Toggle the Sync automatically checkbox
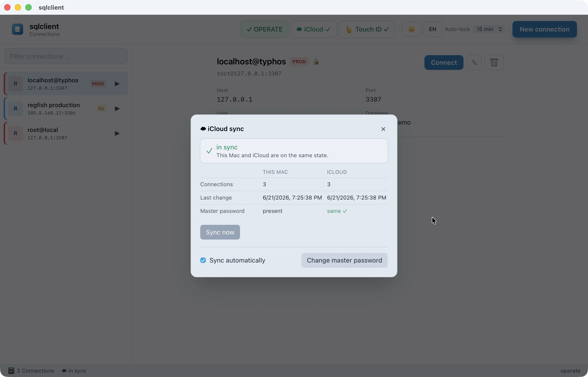The image size is (588, 377). tap(203, 260)
